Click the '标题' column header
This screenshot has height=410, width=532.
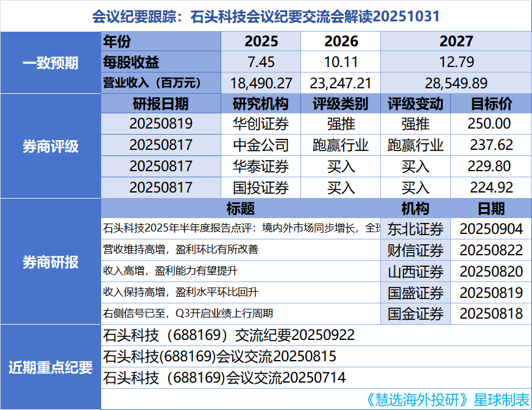coord(241,208)
